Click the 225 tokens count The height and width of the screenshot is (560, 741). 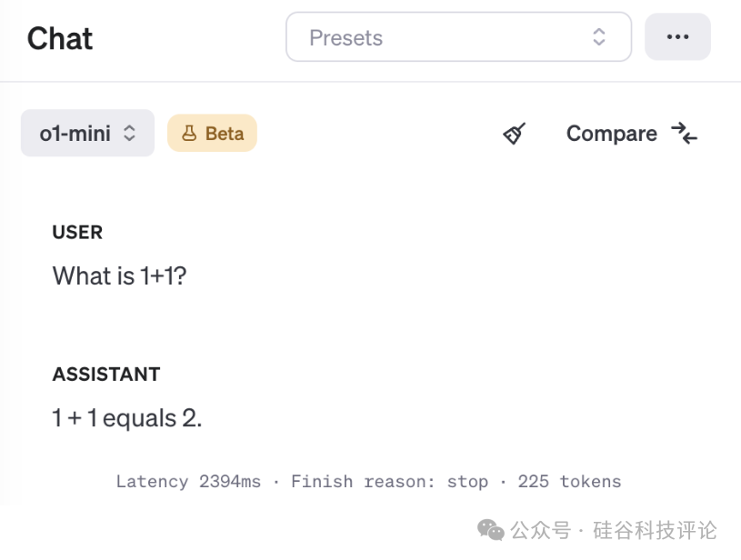[x=569, y=482]
